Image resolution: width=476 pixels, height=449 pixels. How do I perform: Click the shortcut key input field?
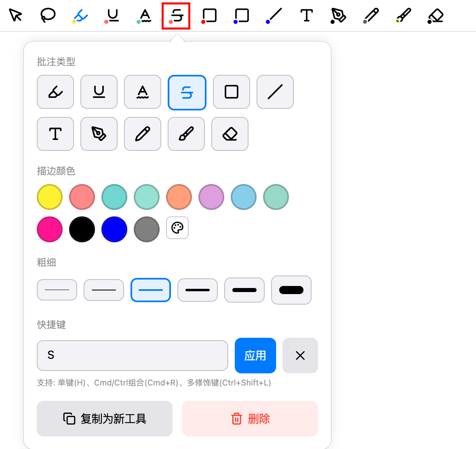pos(133,356)
